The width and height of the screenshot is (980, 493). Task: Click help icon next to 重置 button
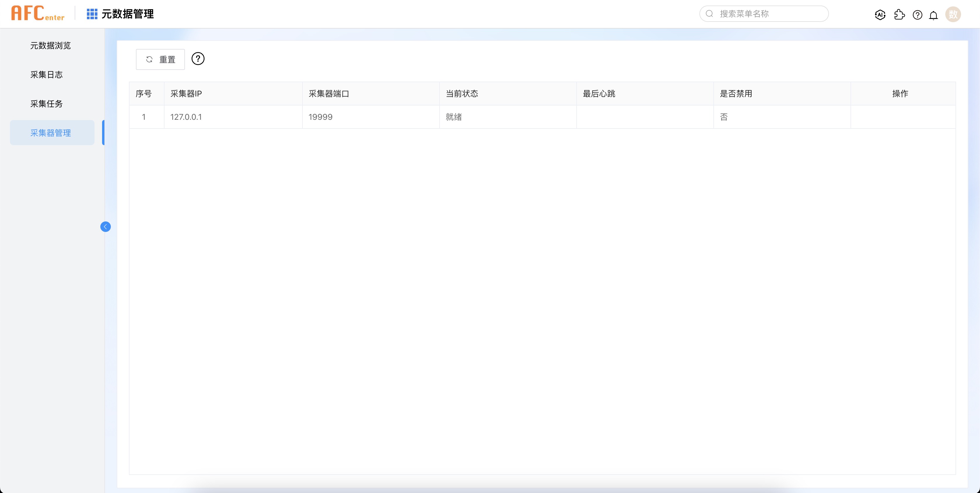[198, 59]
